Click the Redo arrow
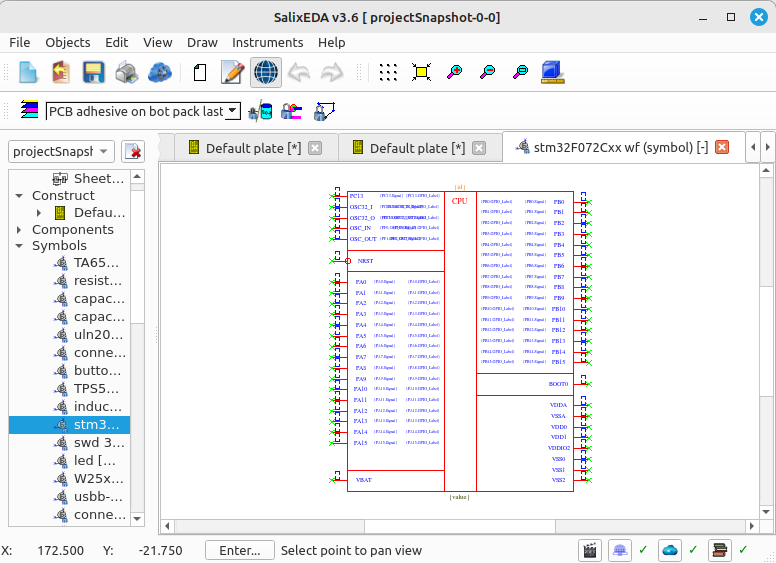 332,72
